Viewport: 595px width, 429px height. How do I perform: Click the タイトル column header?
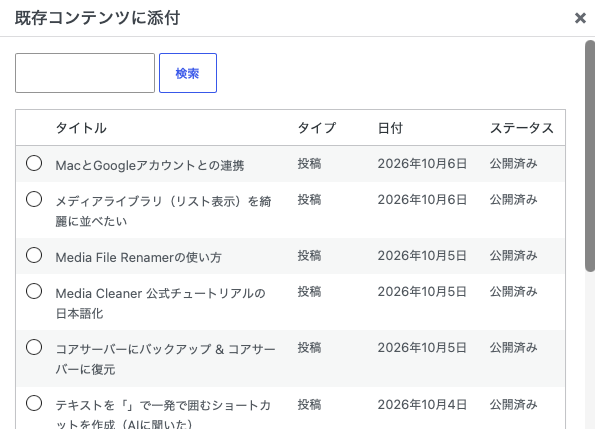[x=81, y=128]
